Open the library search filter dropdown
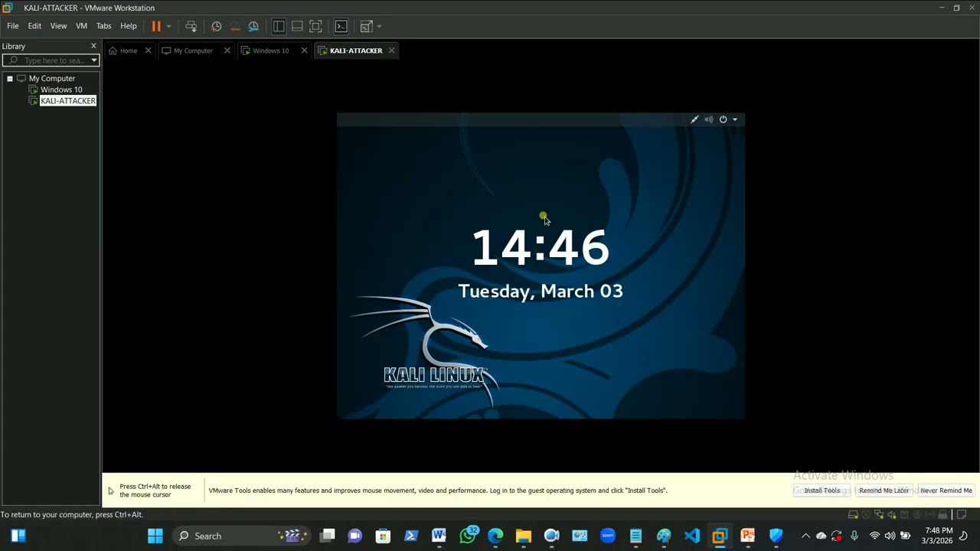This screenshot has height=551, width=980. point(94,60)
